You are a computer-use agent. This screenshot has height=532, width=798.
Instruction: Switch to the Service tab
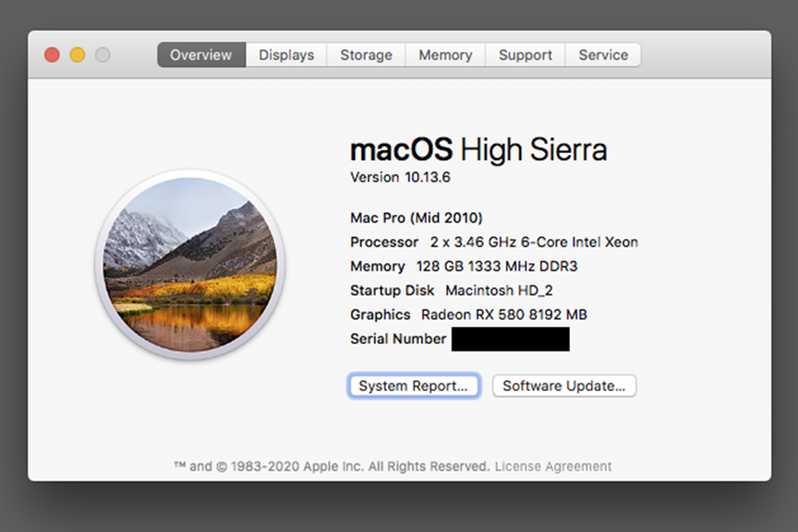(x=603, y=55)
